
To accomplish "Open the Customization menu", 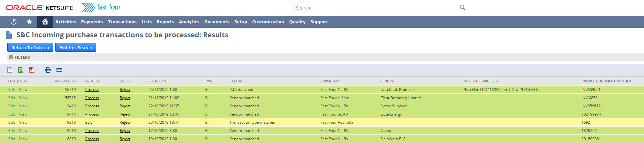I will pos(268,22).
